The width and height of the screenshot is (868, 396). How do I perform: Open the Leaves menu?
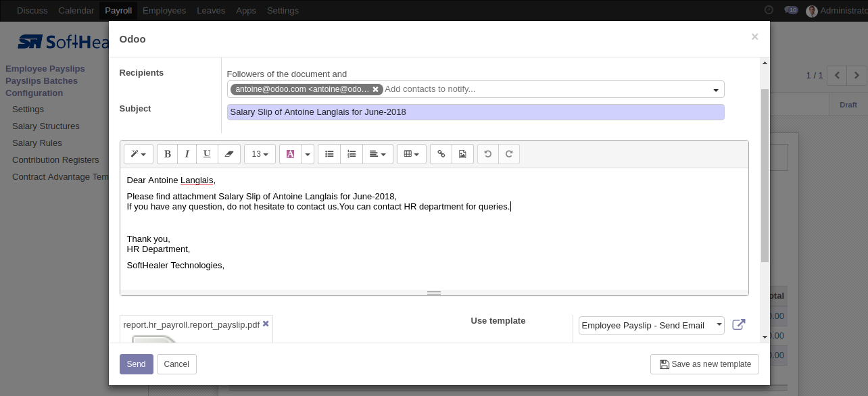(x=211, y=10)
